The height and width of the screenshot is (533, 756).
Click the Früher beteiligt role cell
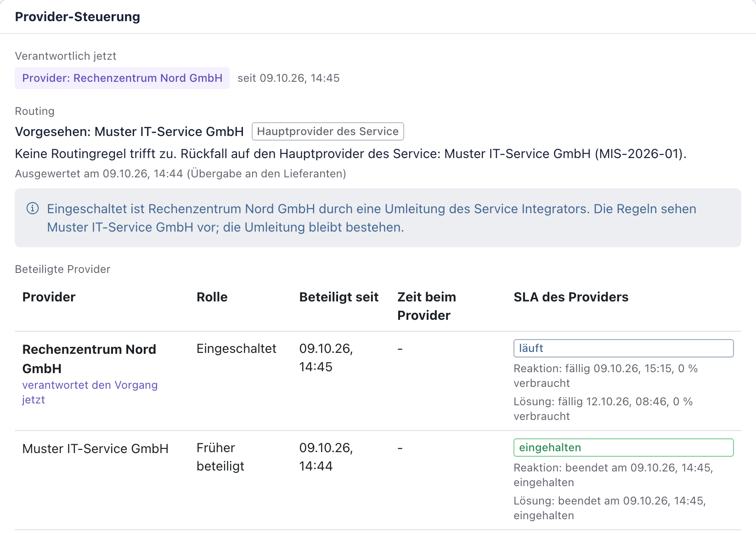tap(220, 457)
